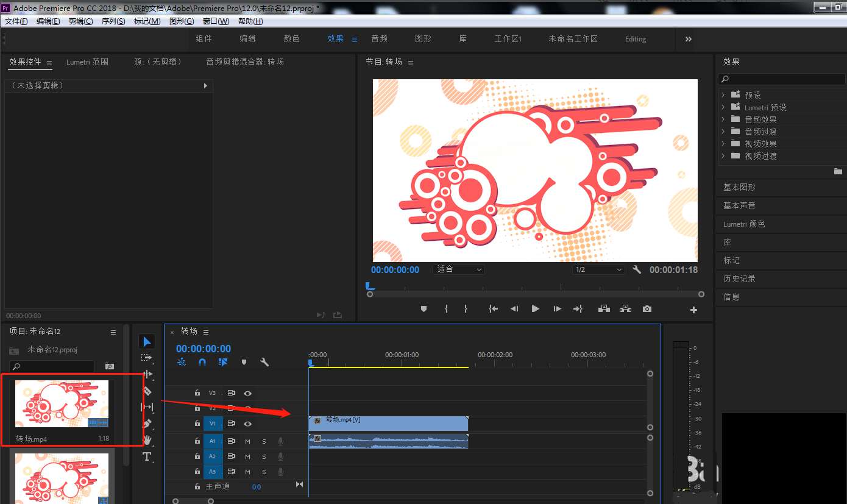Open the 序列(S) menu
The height and width of the screenshot is (504, 847).
[x=113, y=21]
